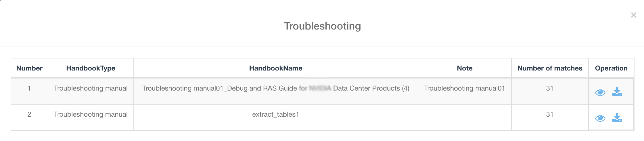Click the row number 2 cell
644x141 pixels.
(29, 114)
